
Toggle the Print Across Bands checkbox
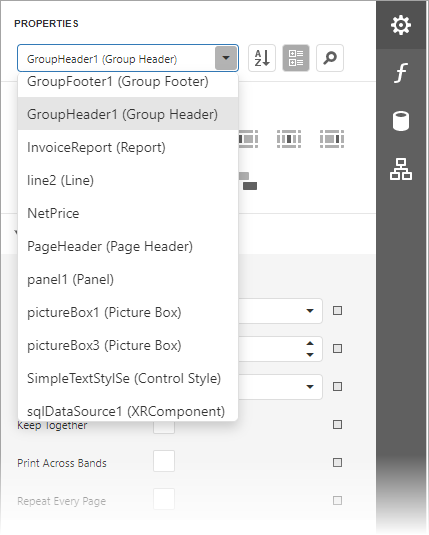coord(164,461)
